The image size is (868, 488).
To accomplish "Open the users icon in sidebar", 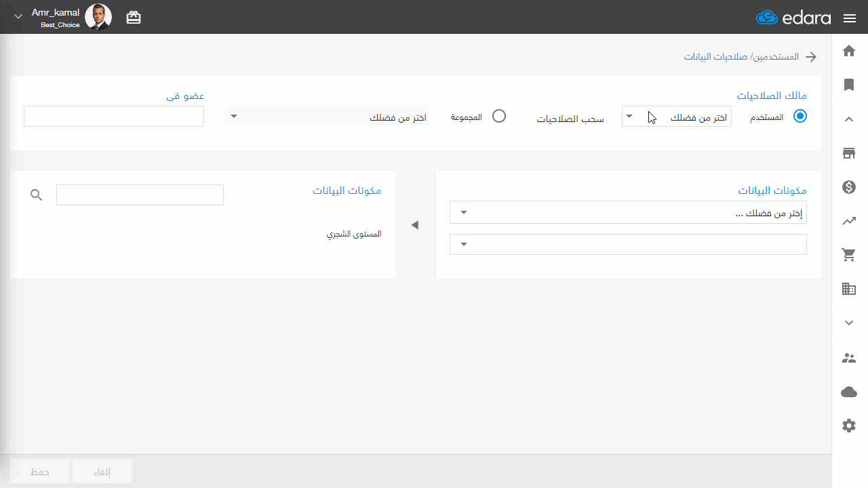I will click(849, 358).
